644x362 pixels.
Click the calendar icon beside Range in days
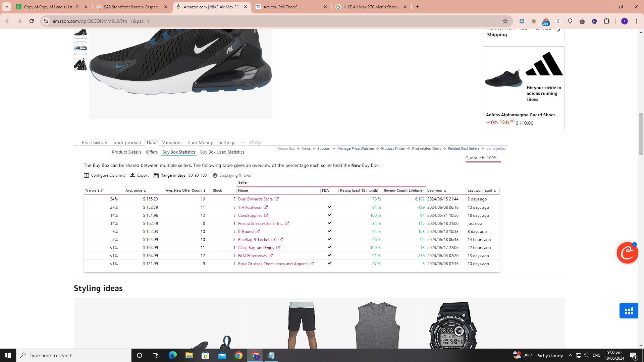pos(156,175)
